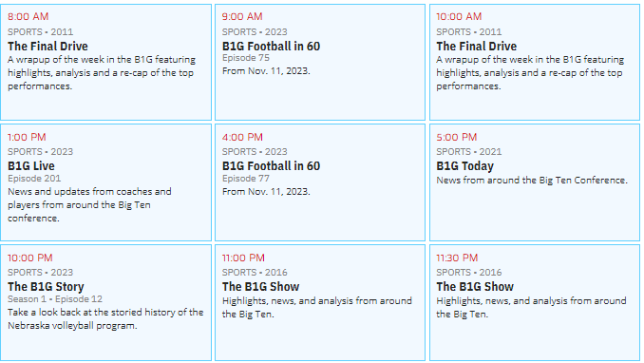This screenshot has height=363, width=644.
Task: Select the 4:00 PM time label
Action: tap(242, 137)
